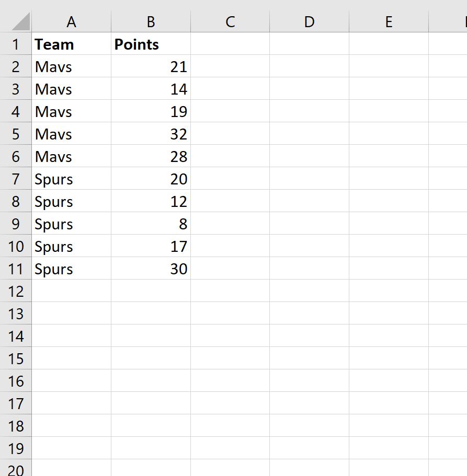Screen dimensions: 467x476
Task: Select cell with value 30
Action: (151, 269)
